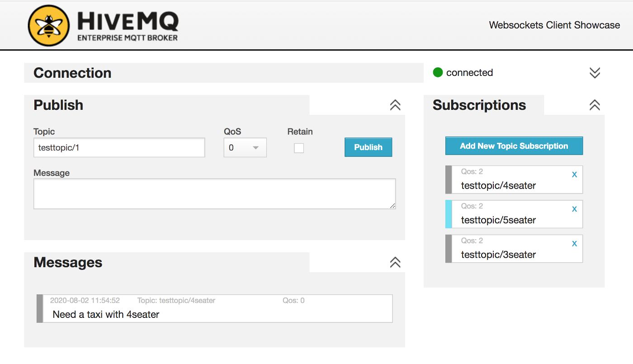Click the green connected status indicator
Viewport: 633px width, 364px height.
pyautogui.click(x=438, y=72)
